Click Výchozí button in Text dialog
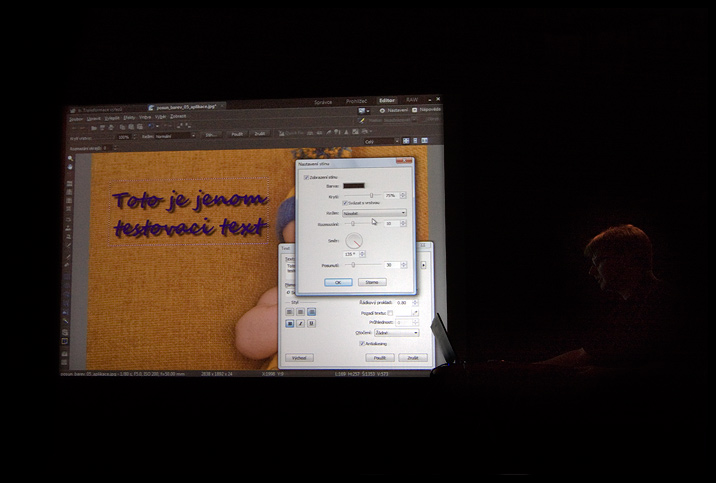Image resolution: width=716 pixels, height=483 pixels. coord(299,358)
